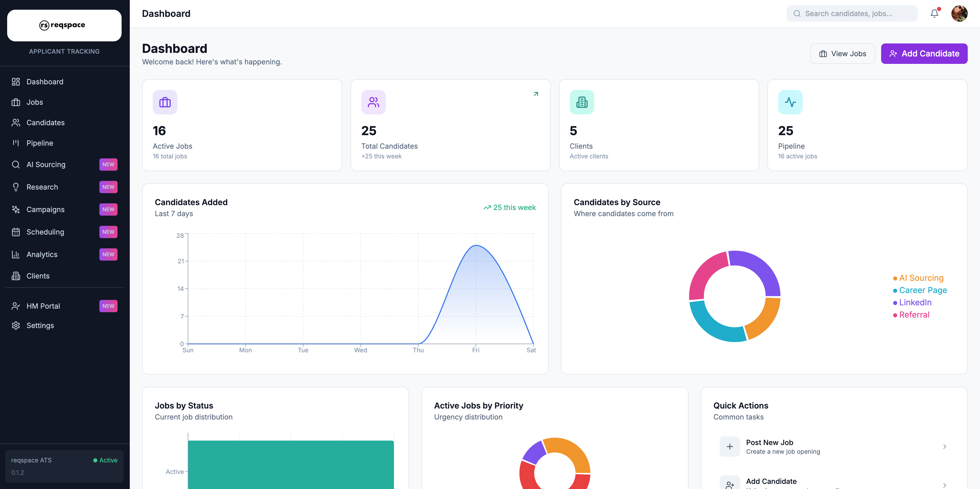Go to Pipeline in sidebar
Screen dimensions: 980x489
[40, 143]
